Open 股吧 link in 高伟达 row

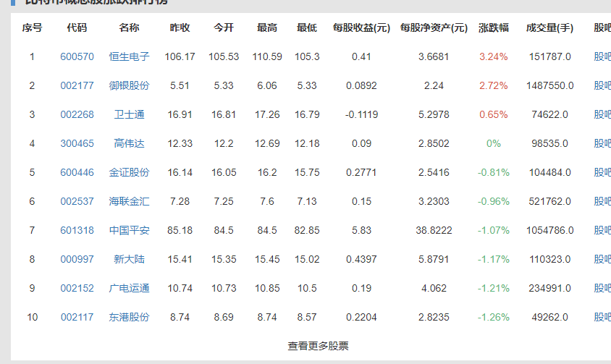pos(602,143)
